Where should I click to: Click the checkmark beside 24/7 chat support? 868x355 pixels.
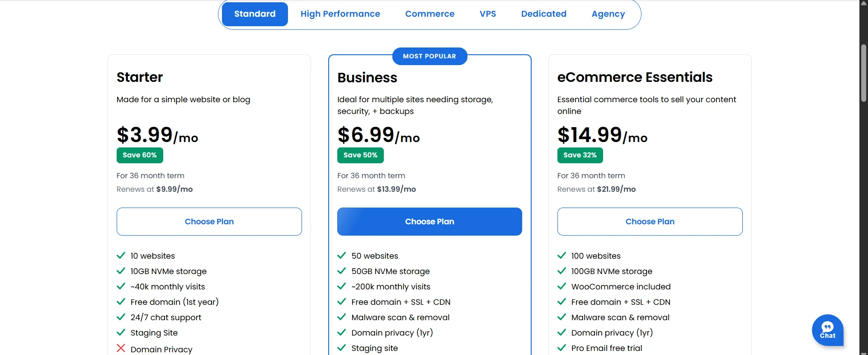(121, 317)
